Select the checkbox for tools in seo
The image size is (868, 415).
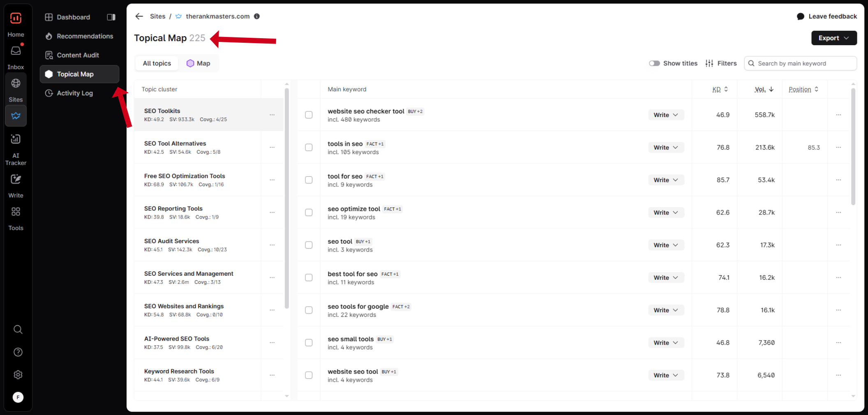pyautogui.click(x=309, y=148)
